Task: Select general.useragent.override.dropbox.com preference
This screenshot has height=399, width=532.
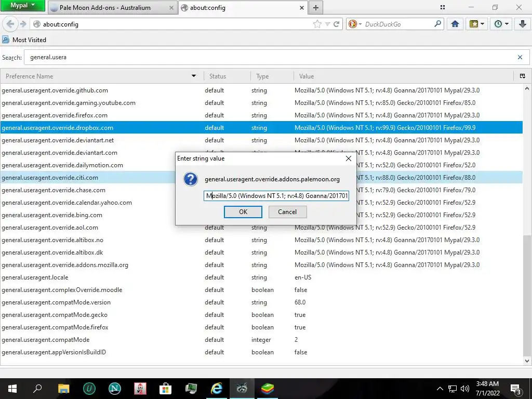Action: [x=261, y=128]
